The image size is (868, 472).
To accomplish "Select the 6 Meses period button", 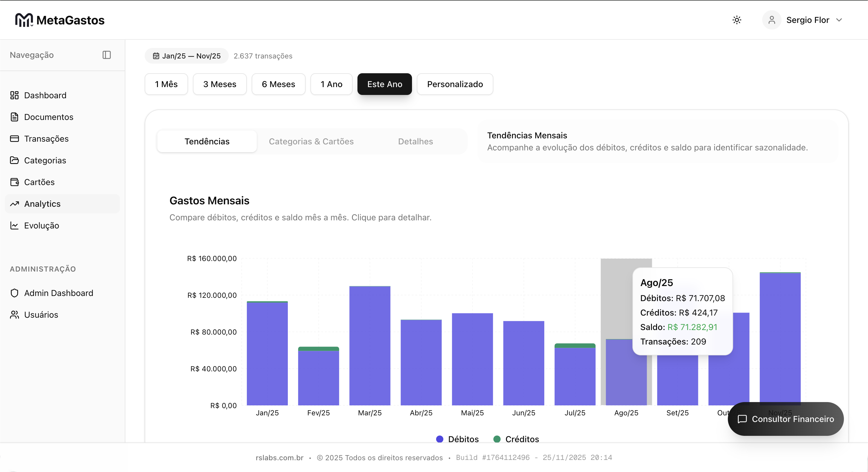I will pos(278,84).
